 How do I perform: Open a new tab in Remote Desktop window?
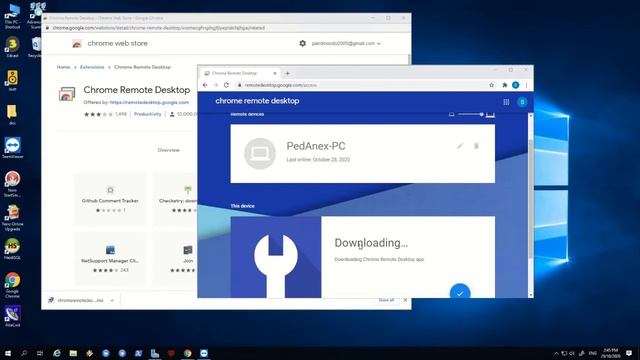[x=287, y=73]
